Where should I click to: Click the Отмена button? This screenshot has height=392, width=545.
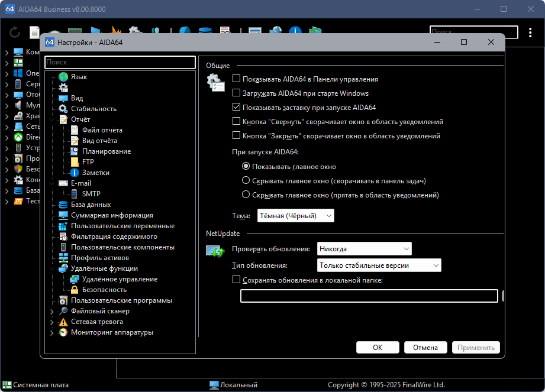(425, 347)
